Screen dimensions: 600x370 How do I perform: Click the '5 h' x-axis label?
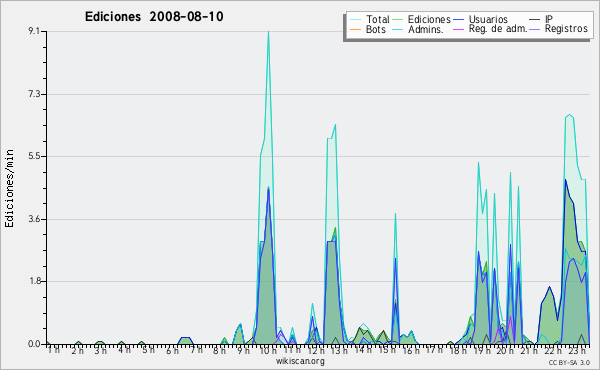pyautogui.click(x=148, y=350)
